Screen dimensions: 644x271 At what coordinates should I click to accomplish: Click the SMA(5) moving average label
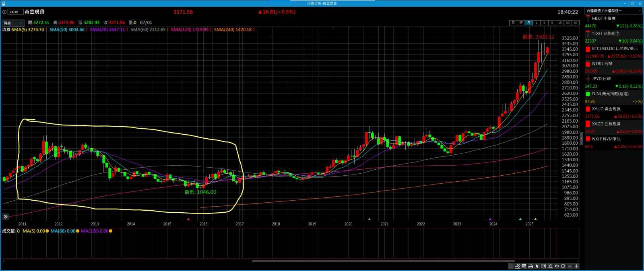27,30
